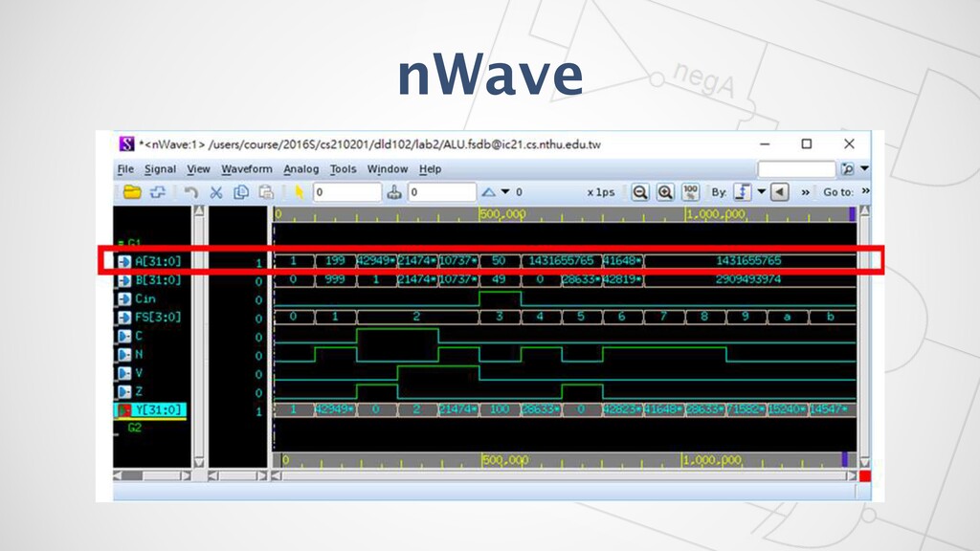Open the delta time dropdown arrow
This screenshot has width=980, height=551.
505,192
